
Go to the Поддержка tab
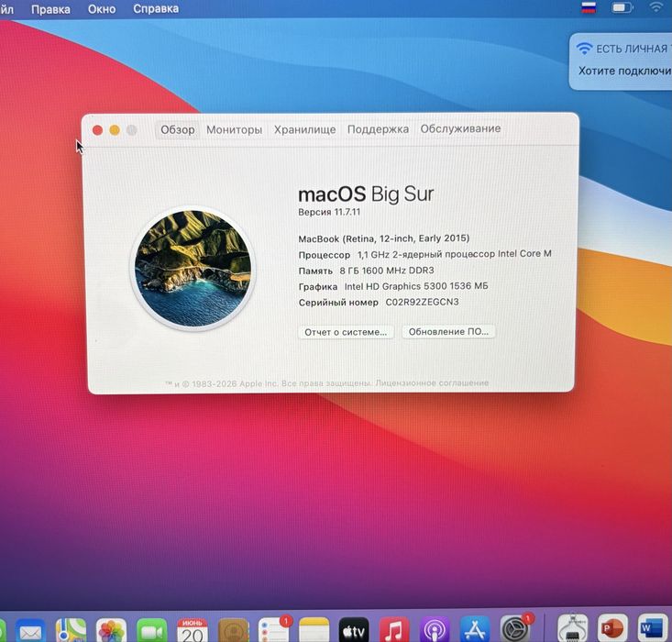378,129
